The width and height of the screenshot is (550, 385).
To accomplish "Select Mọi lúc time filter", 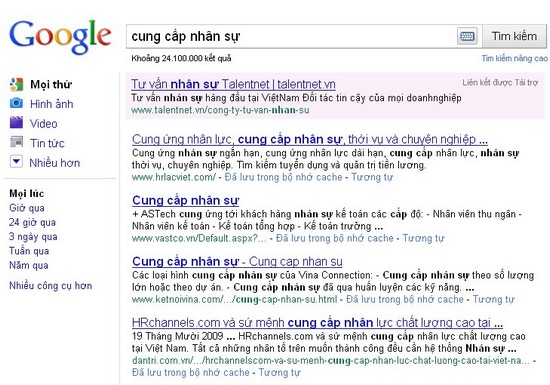I will 27,194.
